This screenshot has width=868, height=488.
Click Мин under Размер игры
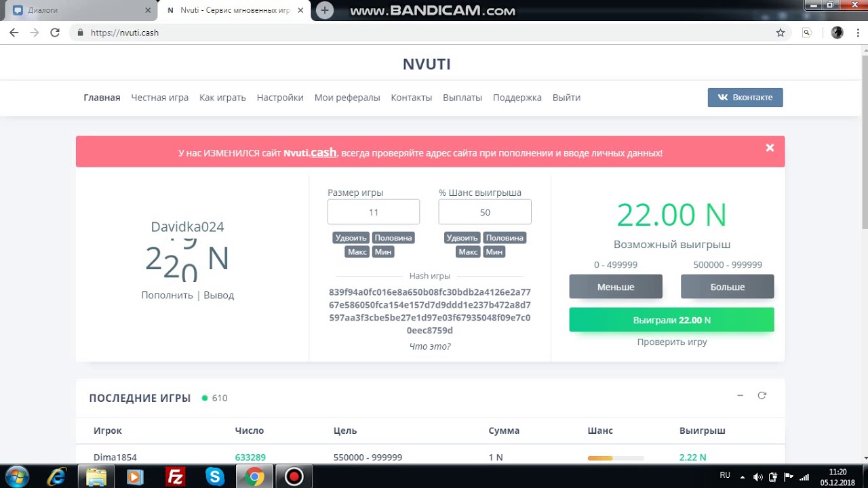click(x=383, y=251)
